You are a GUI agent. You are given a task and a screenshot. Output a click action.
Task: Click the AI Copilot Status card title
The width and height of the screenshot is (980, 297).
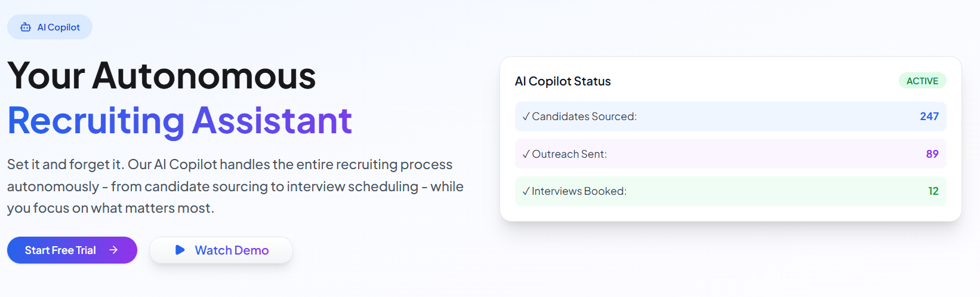click(x=563, y=81)
